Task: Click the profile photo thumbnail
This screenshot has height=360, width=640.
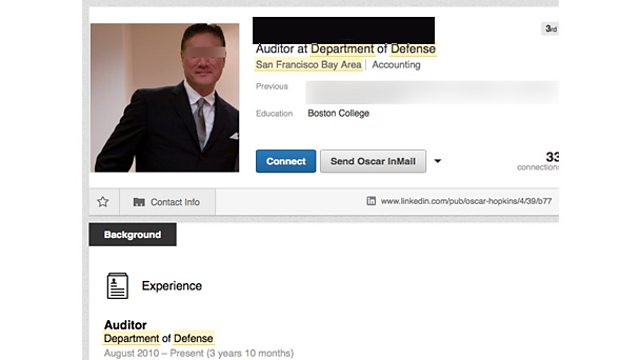Action: (165, 98)
